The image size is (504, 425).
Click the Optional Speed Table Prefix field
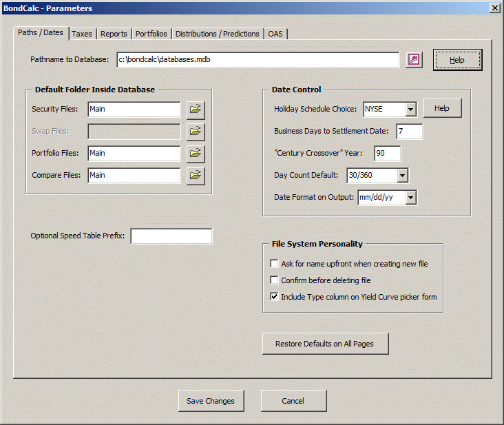click(171, 236)
